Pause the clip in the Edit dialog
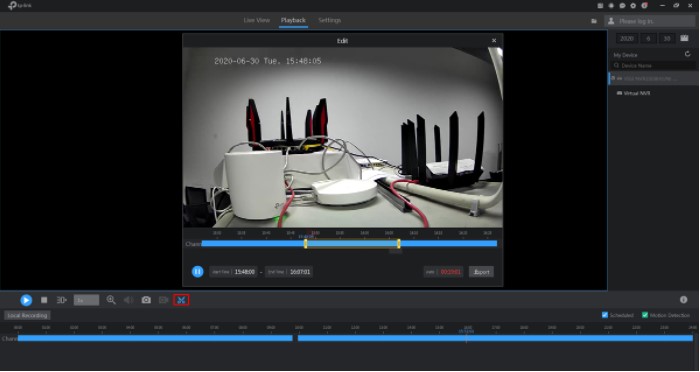The image size is (700, 372). [x=197, y=272]
